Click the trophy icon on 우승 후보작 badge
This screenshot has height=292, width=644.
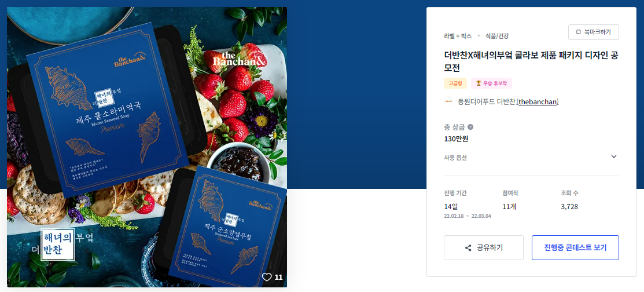point(479,83)
